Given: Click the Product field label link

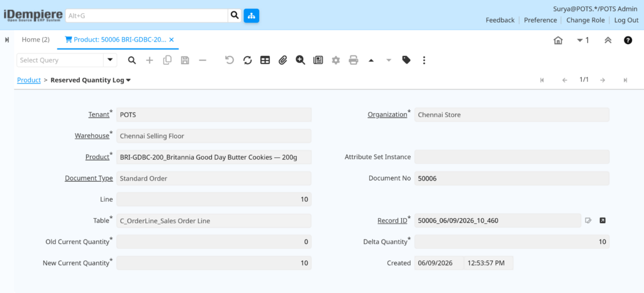Looking at the screenshot, I should point(97,157).
